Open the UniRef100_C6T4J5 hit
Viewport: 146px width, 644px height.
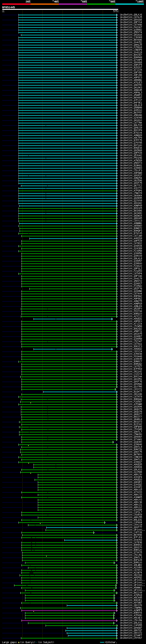[x=131, y=17]
